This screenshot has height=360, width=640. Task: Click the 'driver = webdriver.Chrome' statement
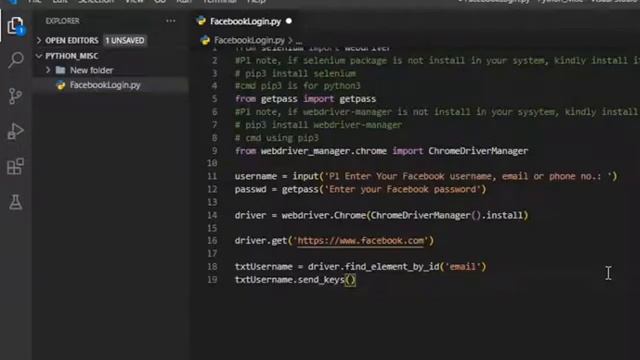tap(381, 215)
